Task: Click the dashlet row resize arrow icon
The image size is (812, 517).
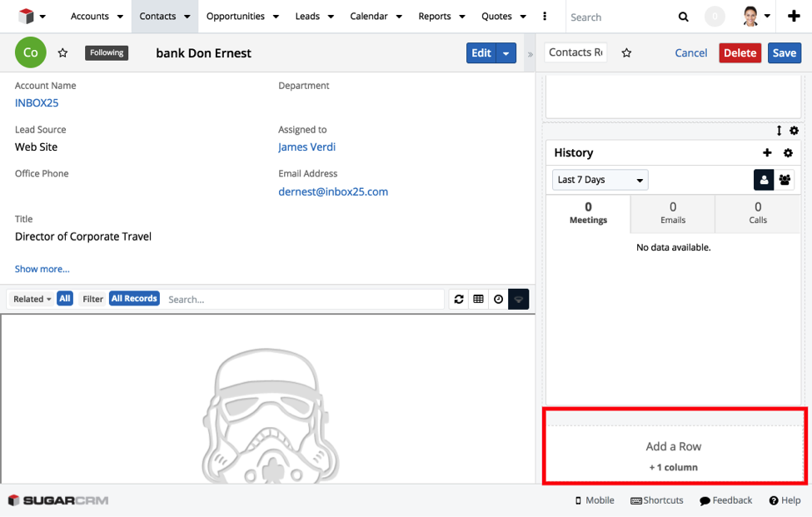Action: click(779, 131)
